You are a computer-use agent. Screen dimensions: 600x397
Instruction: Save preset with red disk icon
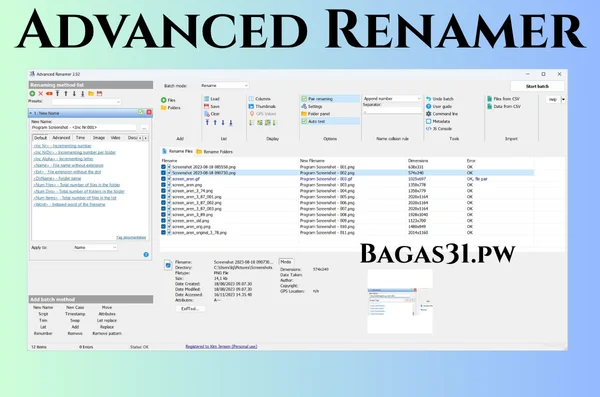click(99, 93)
